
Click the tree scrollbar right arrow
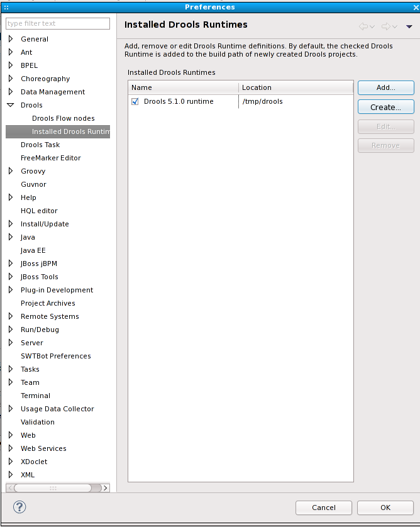[106, 487]
